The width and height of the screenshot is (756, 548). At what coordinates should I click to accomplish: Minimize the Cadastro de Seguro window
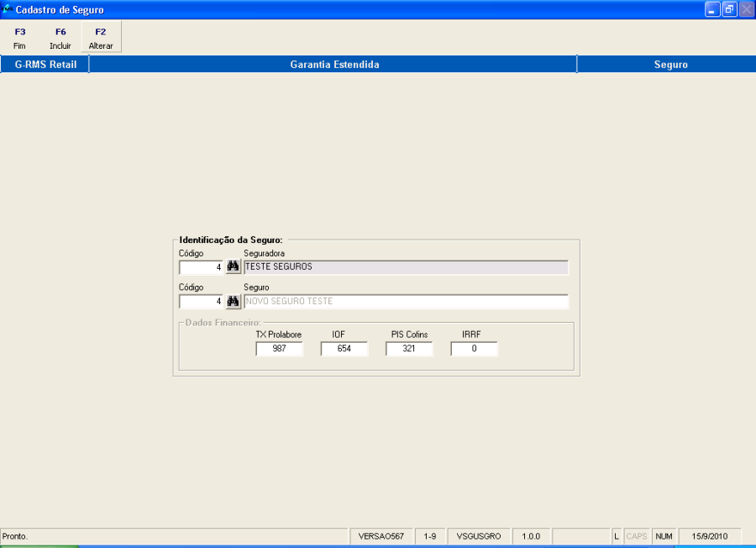click(x=712, y=9)
